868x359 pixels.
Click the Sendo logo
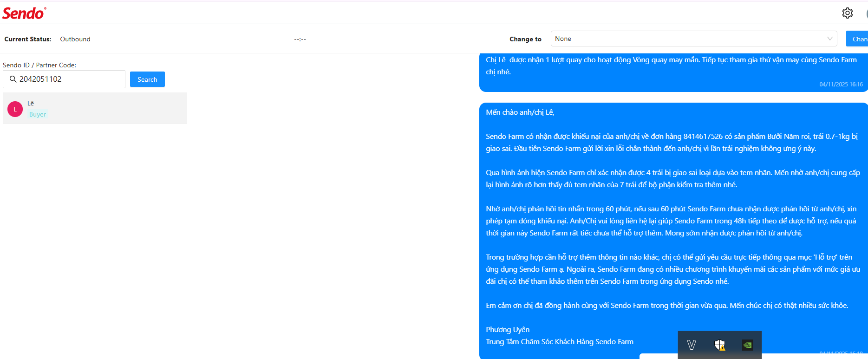pos(24,13)
